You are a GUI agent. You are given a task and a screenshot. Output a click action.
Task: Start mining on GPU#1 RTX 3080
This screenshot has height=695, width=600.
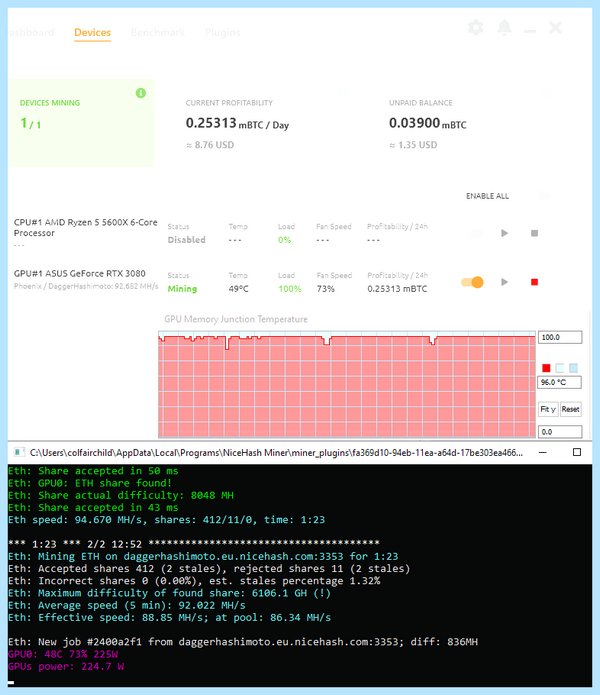(x=504, y=282)
